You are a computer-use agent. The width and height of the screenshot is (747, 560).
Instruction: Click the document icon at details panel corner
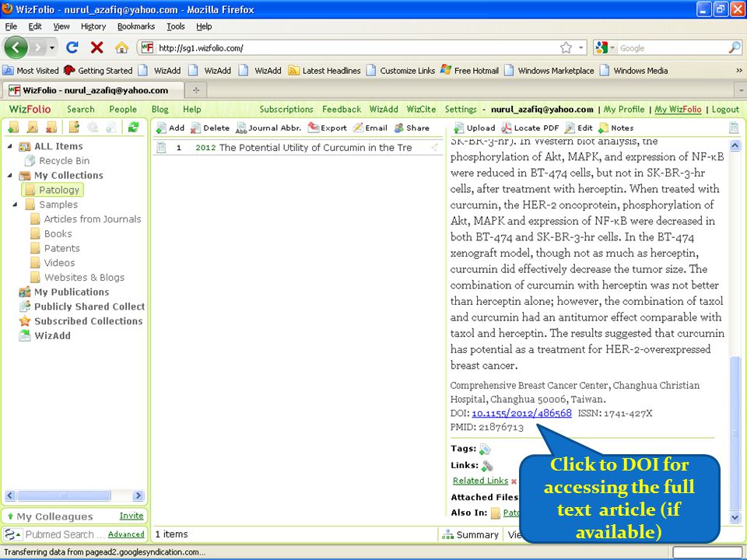(734, 128)
